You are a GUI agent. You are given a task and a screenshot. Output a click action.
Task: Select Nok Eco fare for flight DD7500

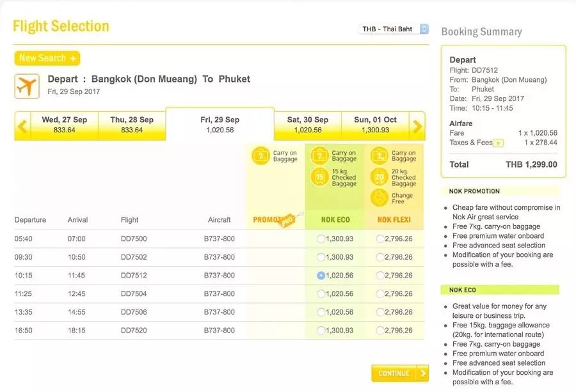coord(321,239)
